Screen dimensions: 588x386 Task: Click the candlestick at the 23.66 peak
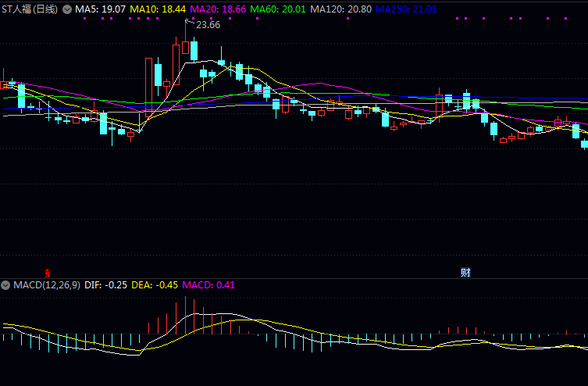pos(185,47)
